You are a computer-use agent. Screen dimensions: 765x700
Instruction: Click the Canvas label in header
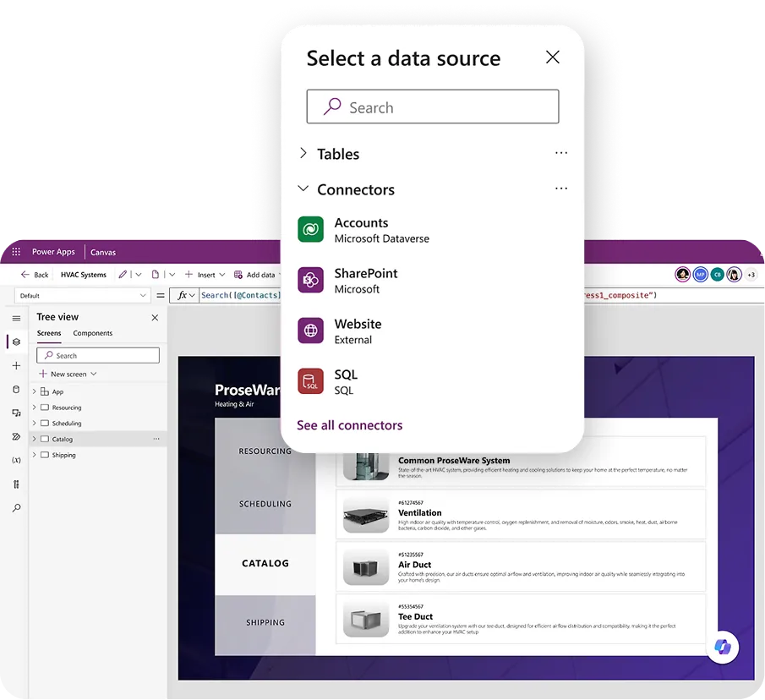point(103,252)
